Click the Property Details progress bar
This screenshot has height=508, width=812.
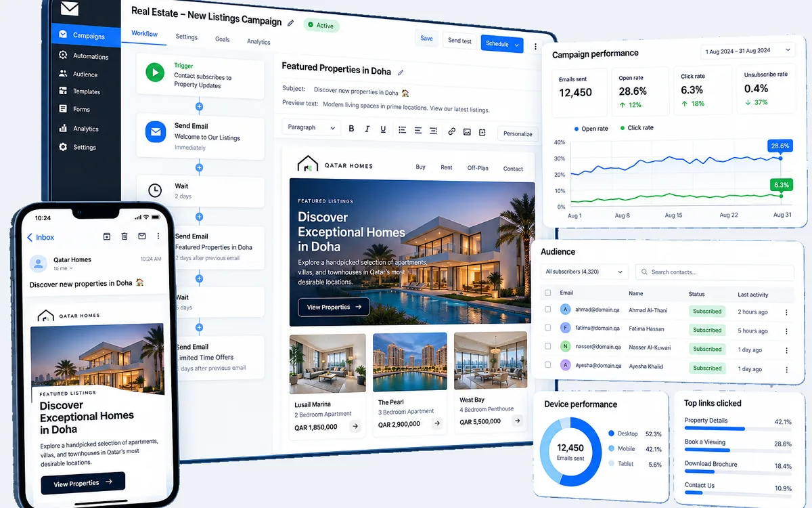738,429
